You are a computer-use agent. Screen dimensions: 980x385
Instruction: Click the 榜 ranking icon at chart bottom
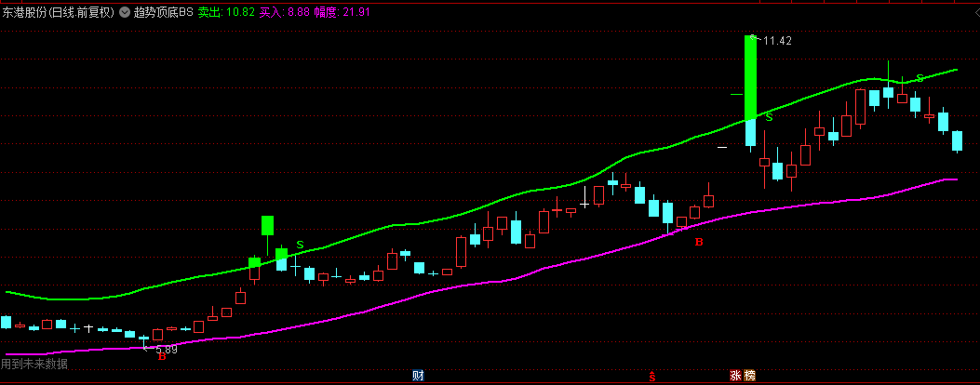tap(749, 376)
